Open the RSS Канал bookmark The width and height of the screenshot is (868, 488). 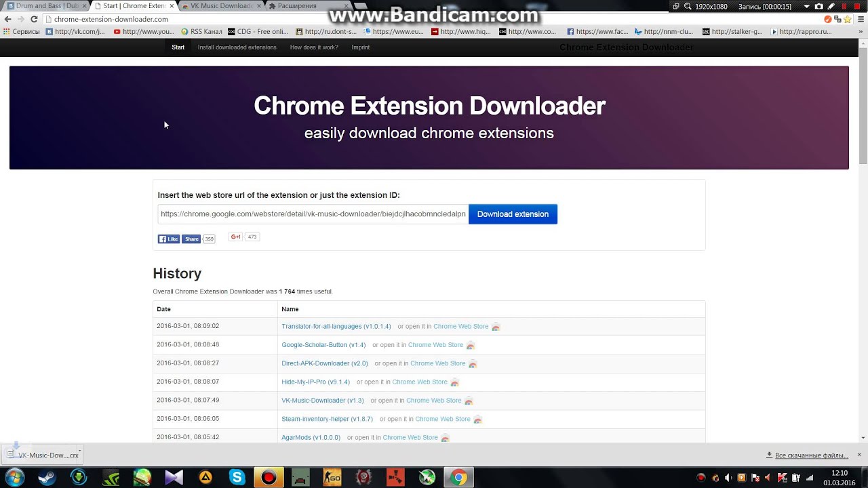pyautogui.click(x=201, y=31)
